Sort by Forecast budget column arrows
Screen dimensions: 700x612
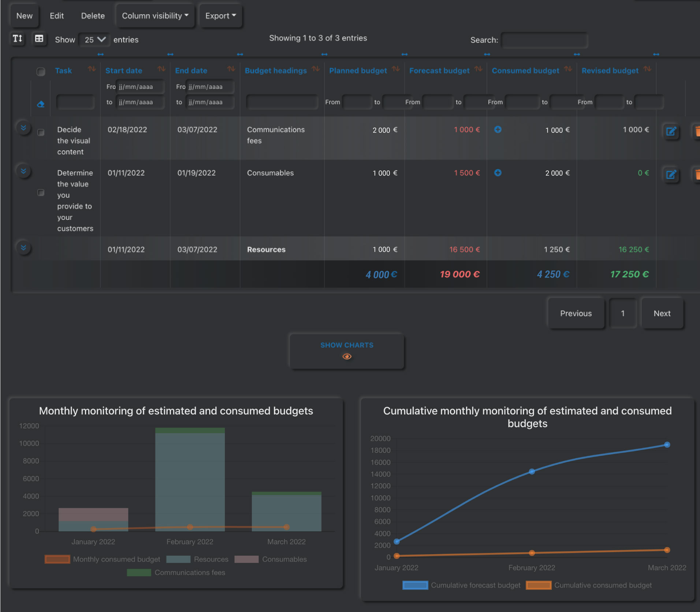478,69
